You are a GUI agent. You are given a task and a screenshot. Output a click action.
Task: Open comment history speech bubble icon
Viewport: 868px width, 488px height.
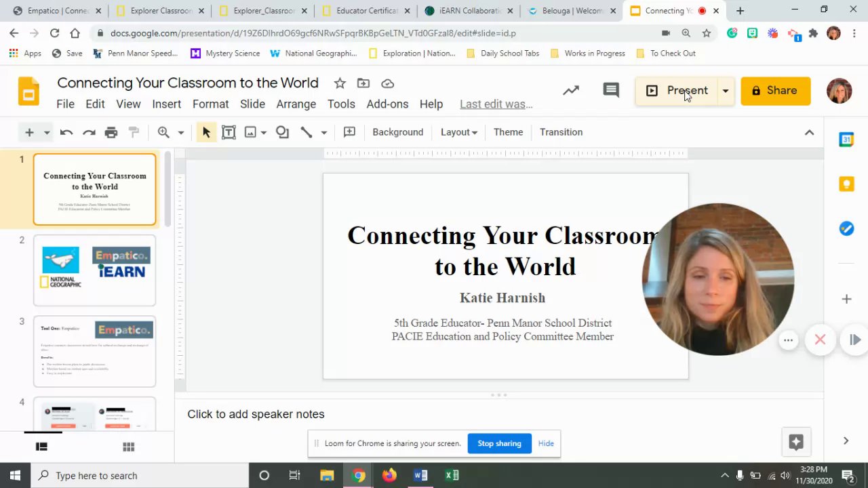611,90
